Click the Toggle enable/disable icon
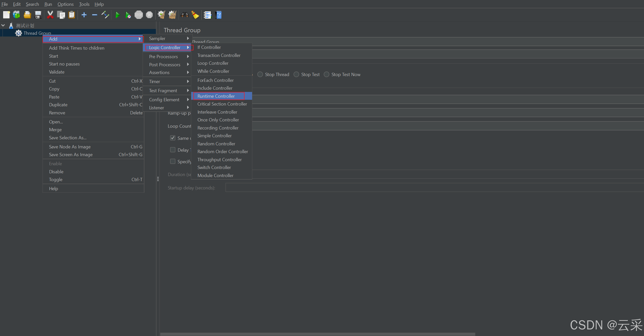644x336 pixels. pyautogui.click(x=105, y=15)
